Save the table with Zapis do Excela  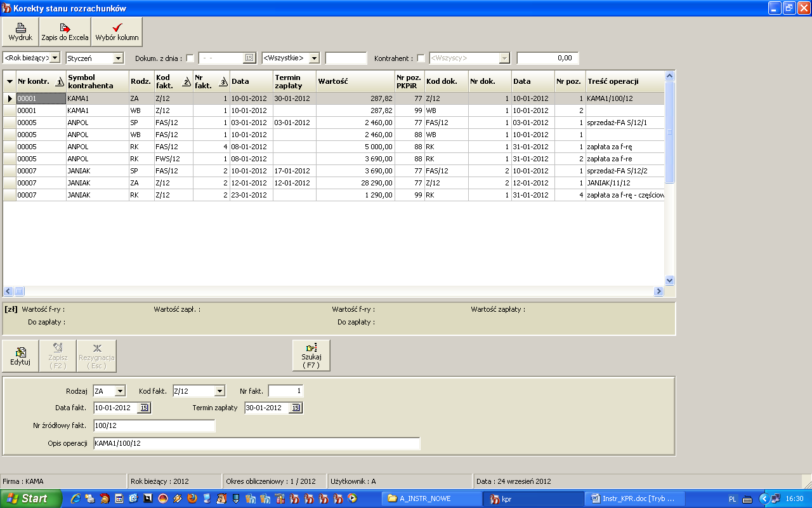(x=65, y=32)
